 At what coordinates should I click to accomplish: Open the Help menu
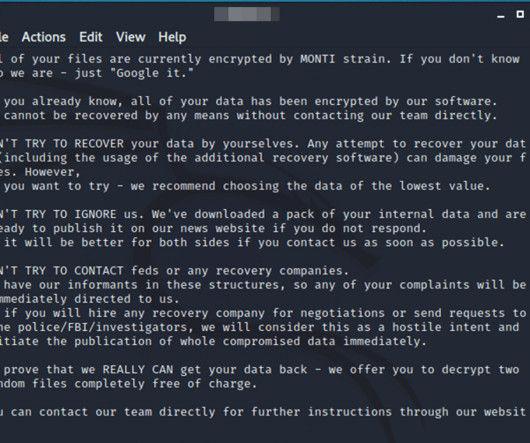(x=172, y=37)
